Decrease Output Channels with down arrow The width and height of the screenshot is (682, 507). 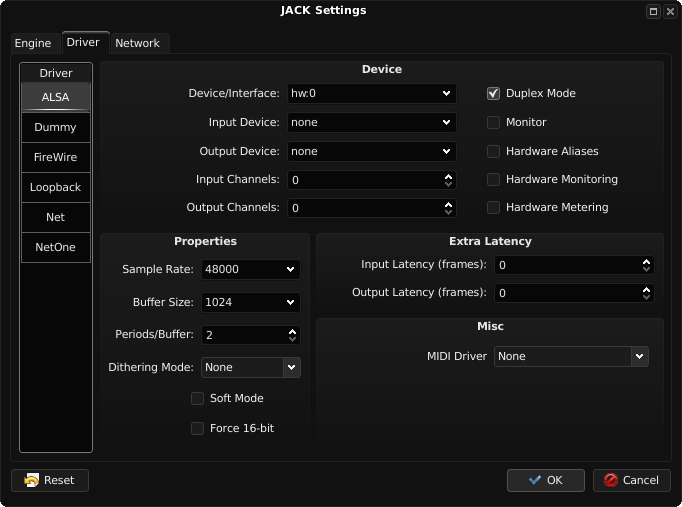coord(448,212)
